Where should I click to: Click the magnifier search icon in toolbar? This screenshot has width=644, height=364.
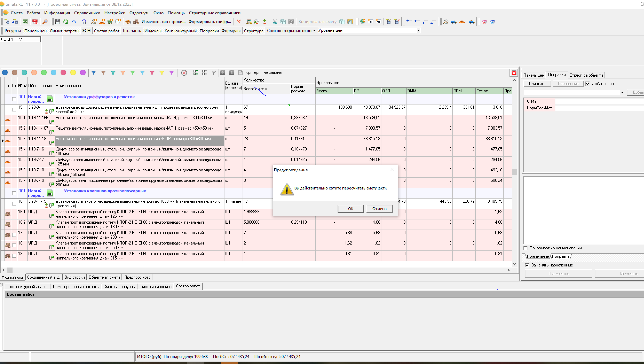(45, 22)
